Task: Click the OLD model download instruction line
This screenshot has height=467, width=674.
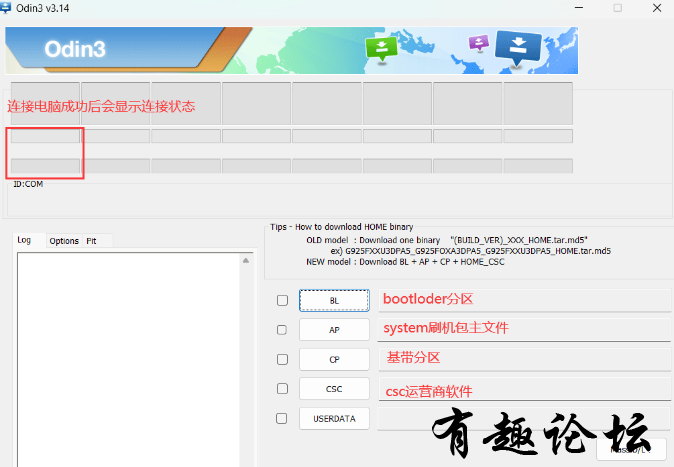Action: [447, 240]
